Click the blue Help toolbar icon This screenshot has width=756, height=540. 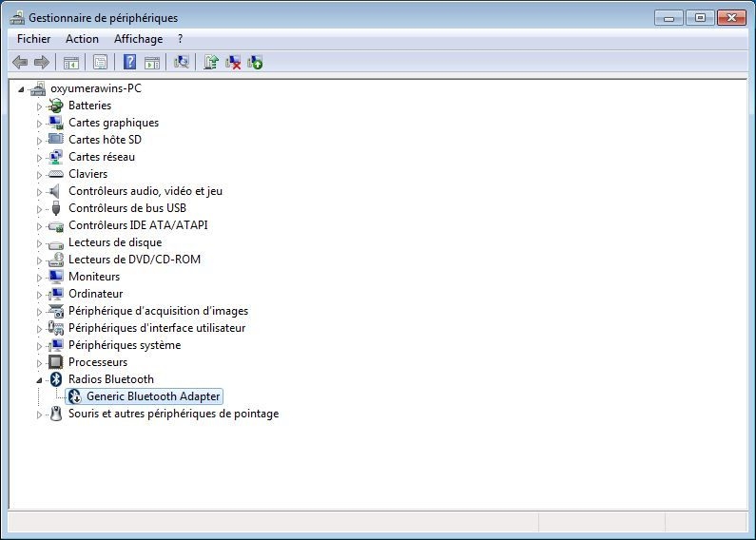tap(129, 62)
